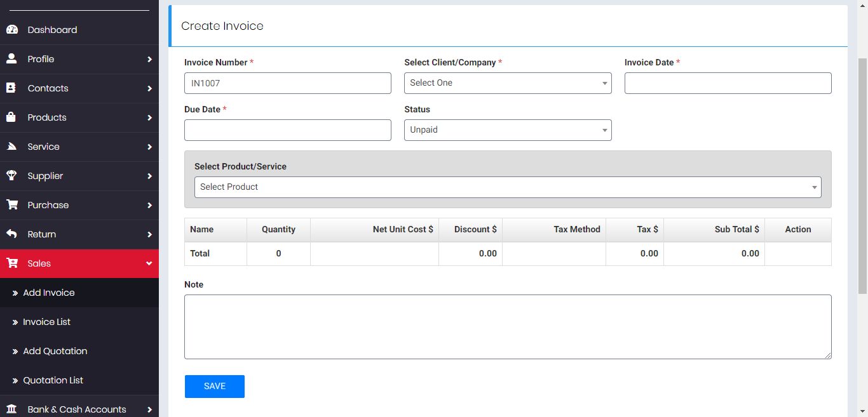
Task: Go to Add Quotation page
Action: [x=55, y=351]
